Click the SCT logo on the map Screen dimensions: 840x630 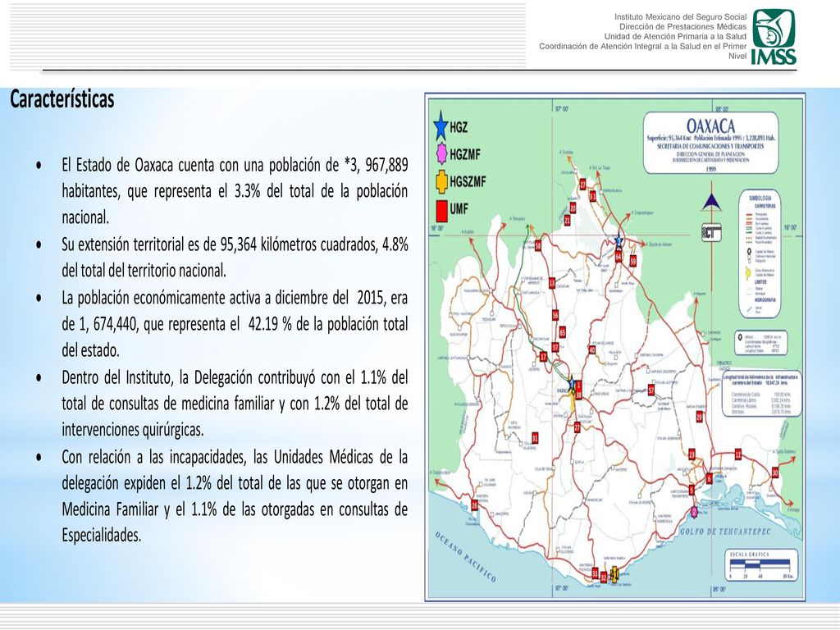tap(711, 233)
